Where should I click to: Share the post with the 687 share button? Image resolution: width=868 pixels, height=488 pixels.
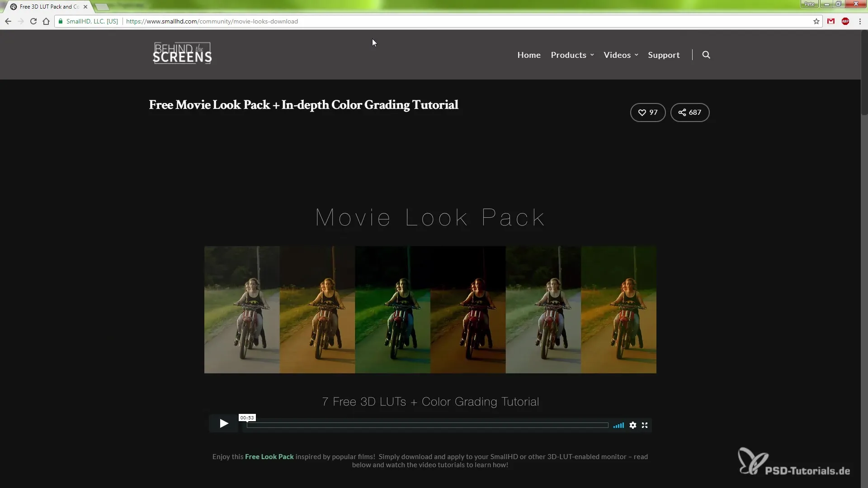click(690, 113)
